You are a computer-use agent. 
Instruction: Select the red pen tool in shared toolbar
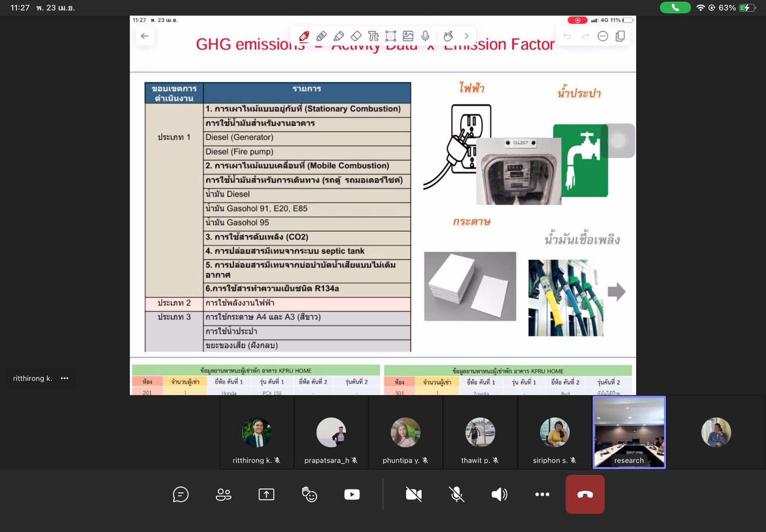coord(304,36)
